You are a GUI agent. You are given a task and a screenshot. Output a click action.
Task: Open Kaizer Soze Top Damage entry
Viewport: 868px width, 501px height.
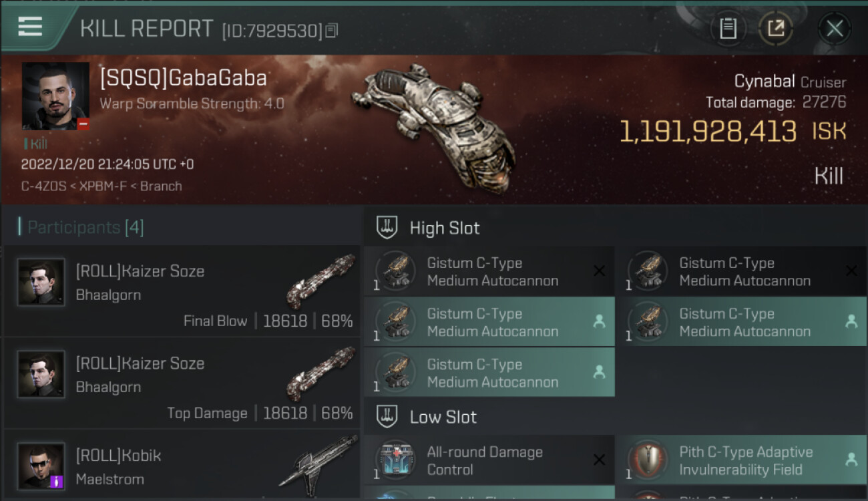181,383
